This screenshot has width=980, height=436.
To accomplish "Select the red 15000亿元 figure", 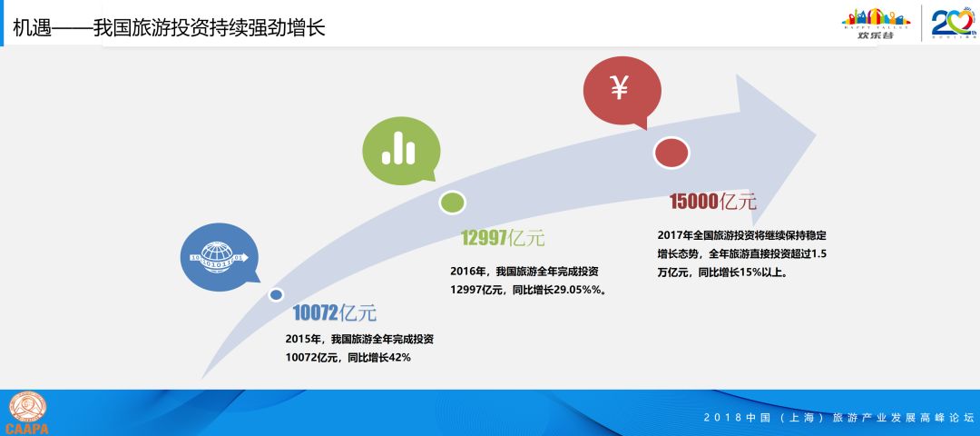I will click(x=713, y=202).
